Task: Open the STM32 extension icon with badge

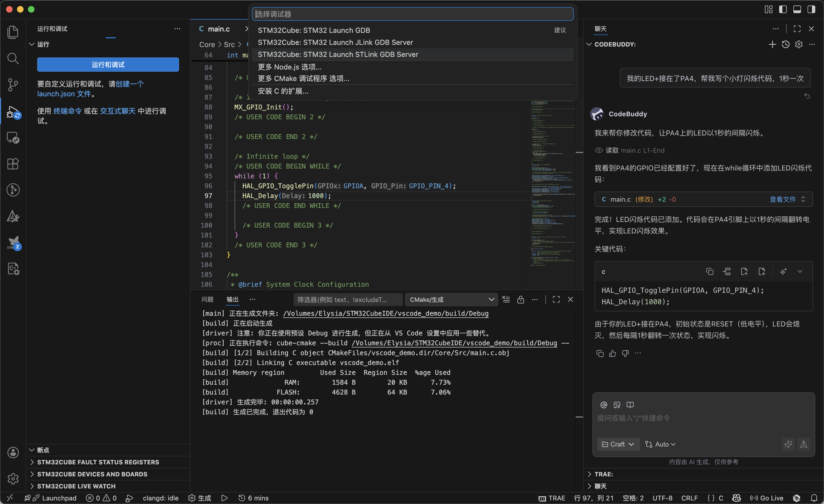Action: click(13, 243)
